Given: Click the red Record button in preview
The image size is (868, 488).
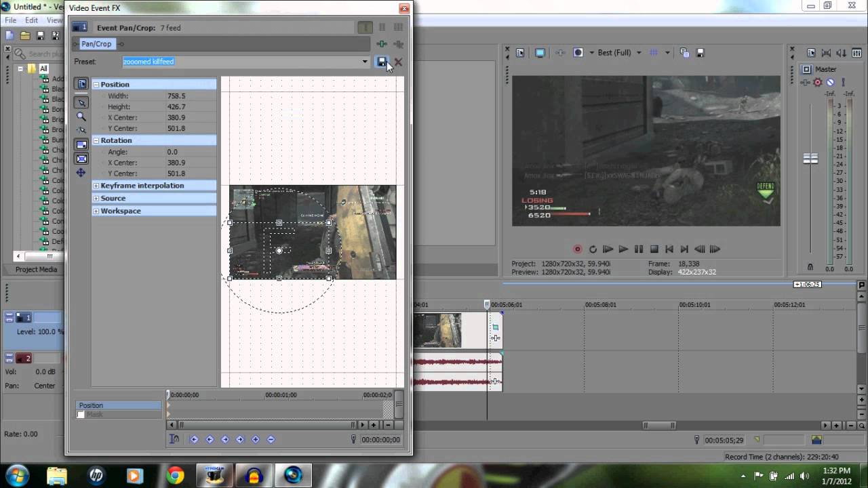Looking at the screenshot, I should point(578,249).
